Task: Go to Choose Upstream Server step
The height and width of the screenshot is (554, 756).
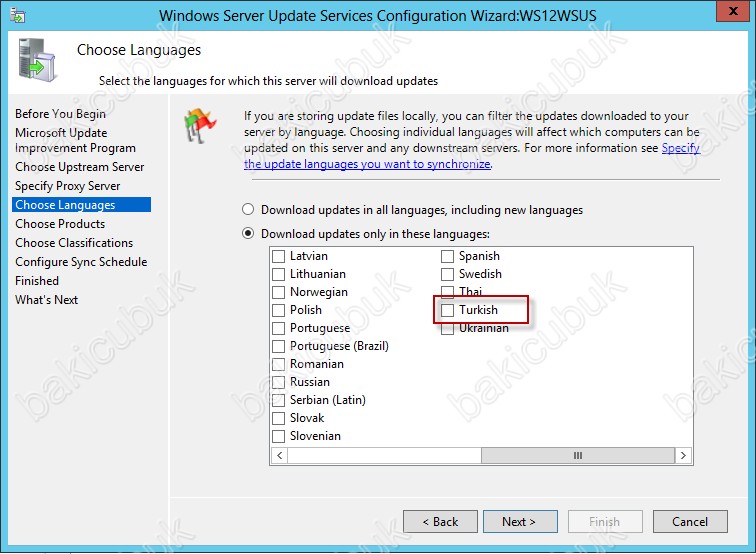Action: 80,167
